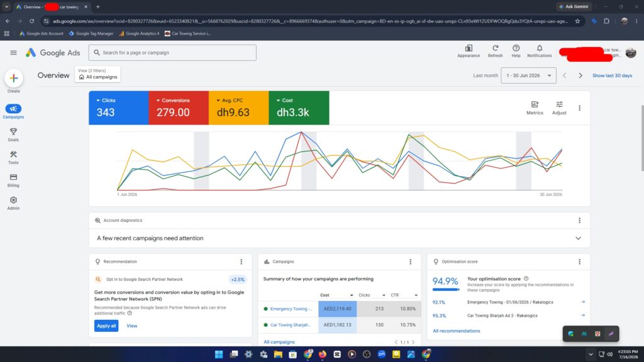
Task: Open Firefox from the taskbar
Action: [x=323, y=354]
